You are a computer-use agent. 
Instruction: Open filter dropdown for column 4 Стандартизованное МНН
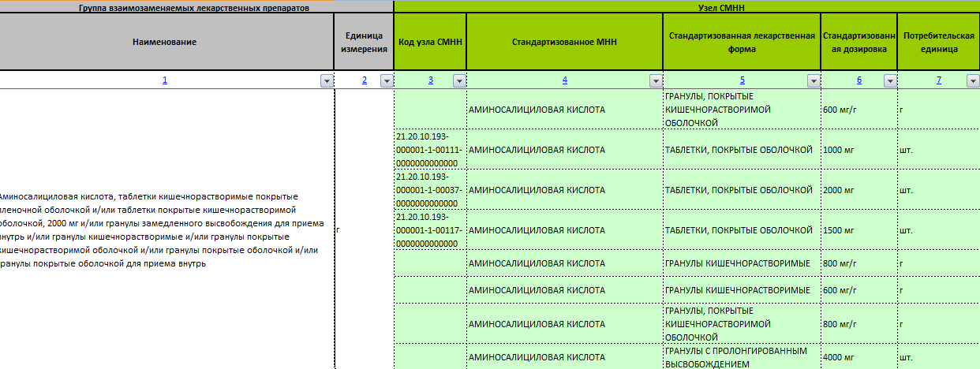coord(655,80)
